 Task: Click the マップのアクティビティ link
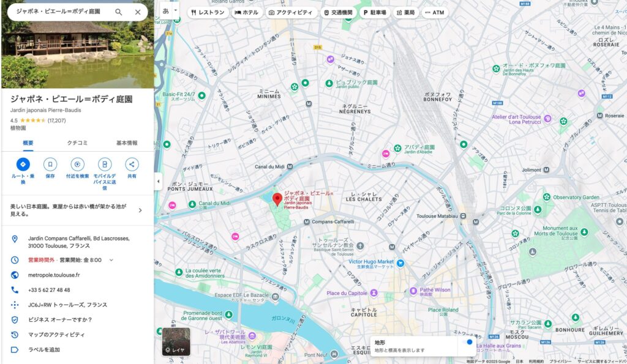click(56, 335)
